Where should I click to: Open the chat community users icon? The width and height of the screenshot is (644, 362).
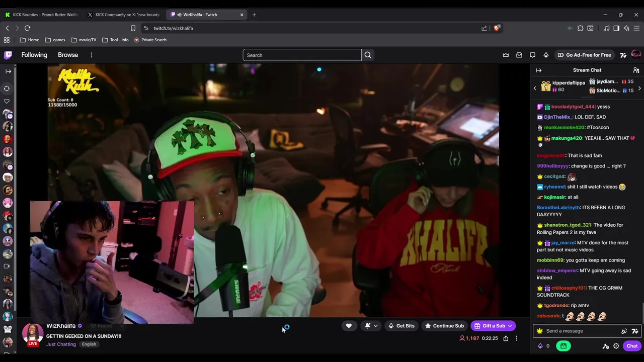(x=636, y=70)
